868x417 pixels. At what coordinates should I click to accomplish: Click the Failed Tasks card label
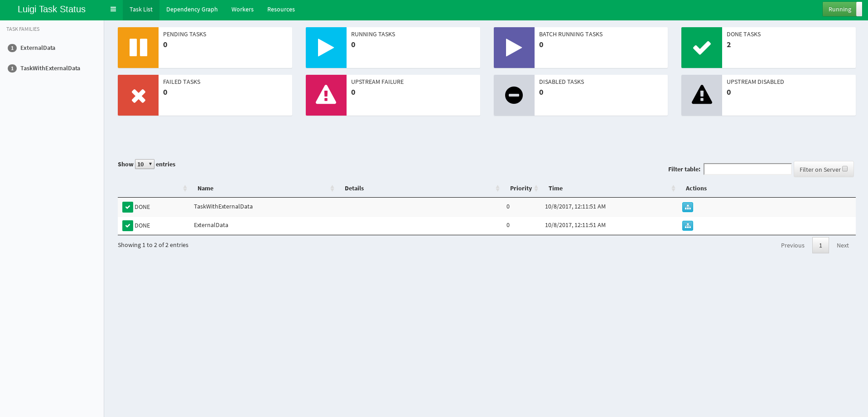tap(182, 82)
